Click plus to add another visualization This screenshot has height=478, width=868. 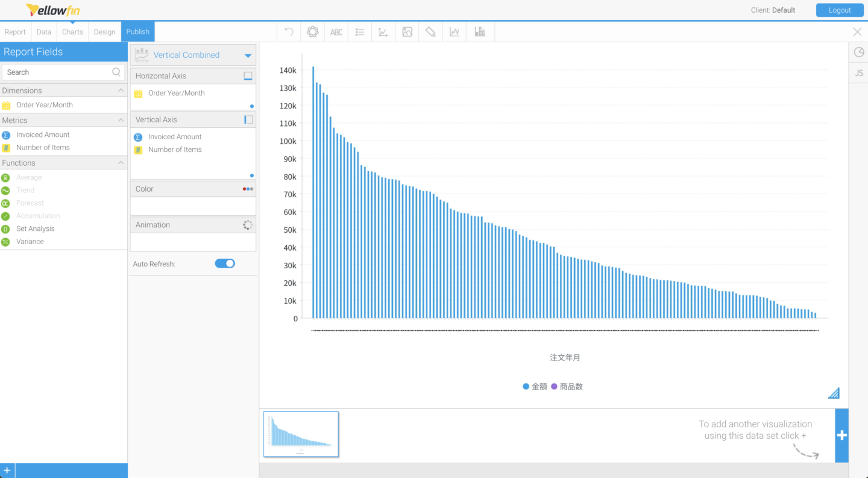841,435
